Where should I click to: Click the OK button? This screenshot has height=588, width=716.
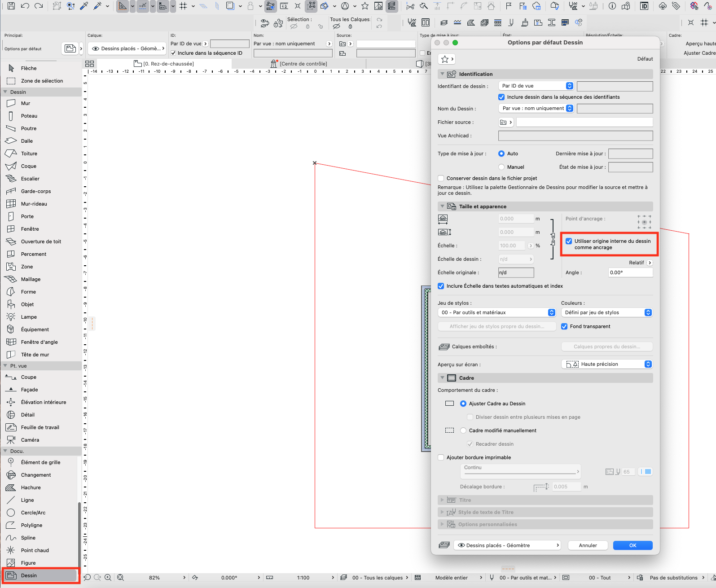[633, 545]
